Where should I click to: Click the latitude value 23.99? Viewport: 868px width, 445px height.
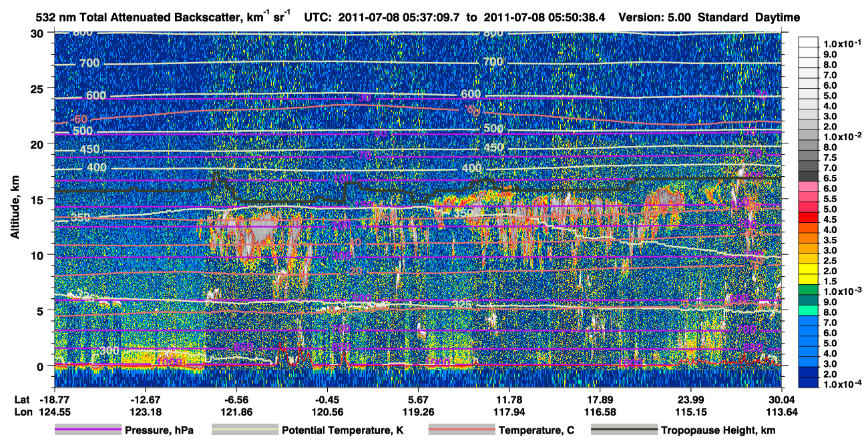pos(691,400)
